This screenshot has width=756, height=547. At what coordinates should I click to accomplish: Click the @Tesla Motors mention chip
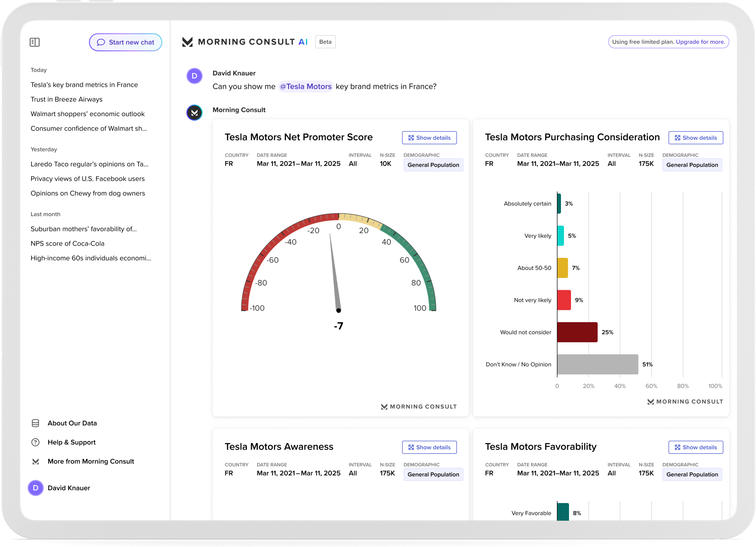coord(306,86)
